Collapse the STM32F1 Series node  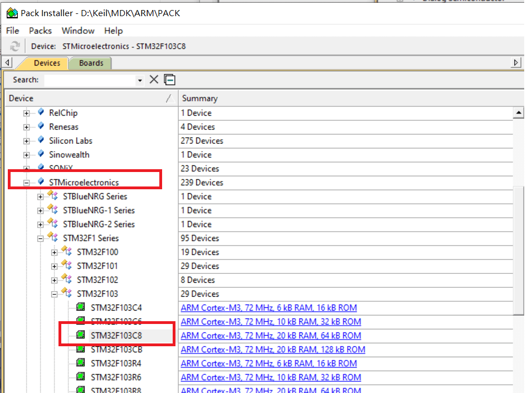click(40, 238)
